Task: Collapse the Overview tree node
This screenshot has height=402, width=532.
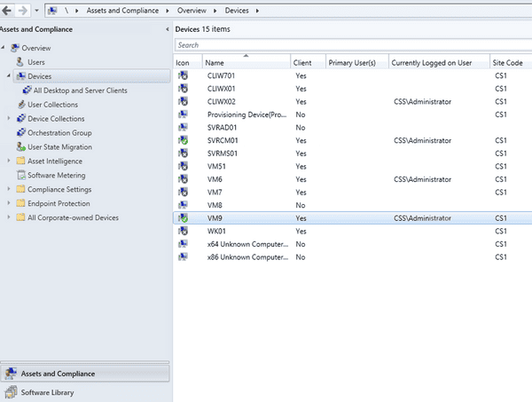Action: [3, 48]
